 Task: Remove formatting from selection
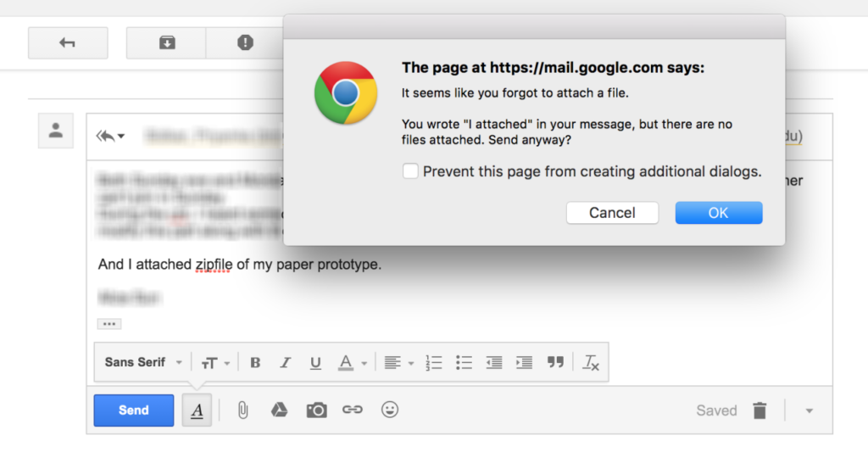click(x=591, y=363)
